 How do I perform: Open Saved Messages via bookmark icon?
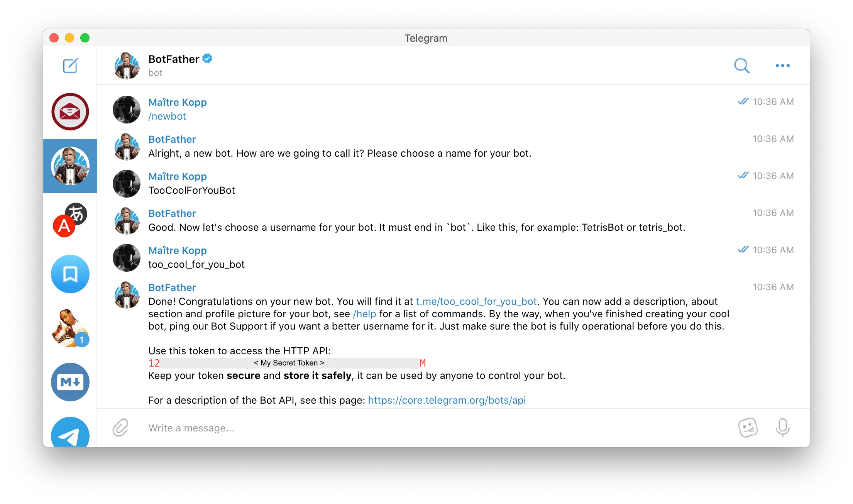click(70, 274)
